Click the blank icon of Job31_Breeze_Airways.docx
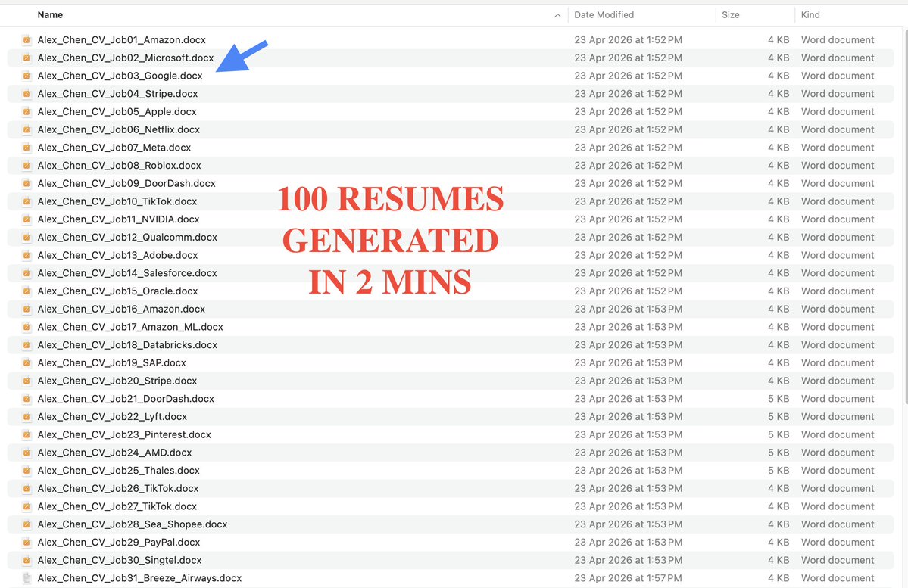Viewport: 908px width, 588px height. click(27, 578)
